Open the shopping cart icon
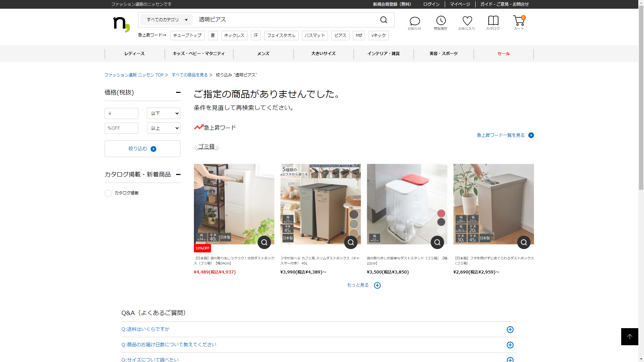 coord(519,21)
